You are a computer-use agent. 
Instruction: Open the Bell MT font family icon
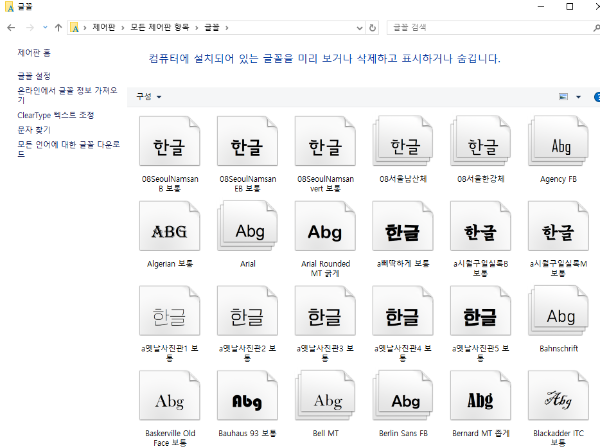[x=325, y=395]
